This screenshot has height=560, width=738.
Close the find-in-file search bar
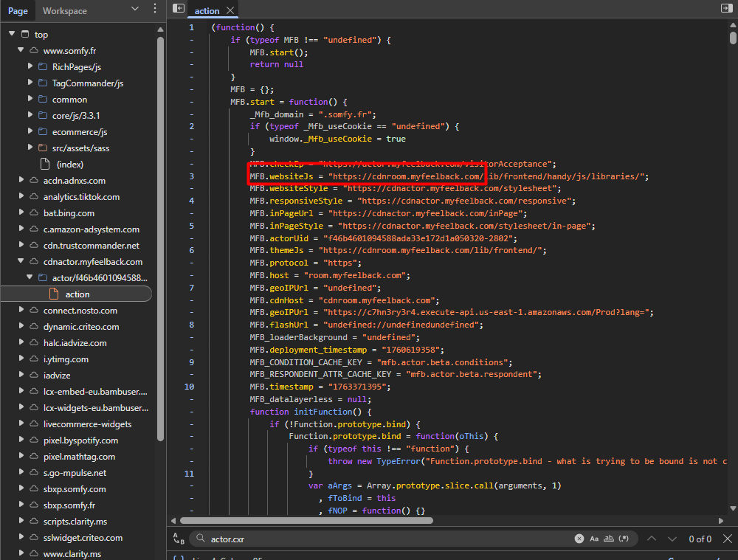click(728, 539)
